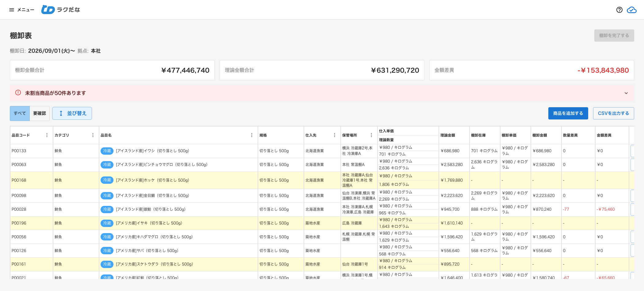Open the hamburger メニュー icon
The height and width of the screenshot is (291, 644).
click(12, 10)
